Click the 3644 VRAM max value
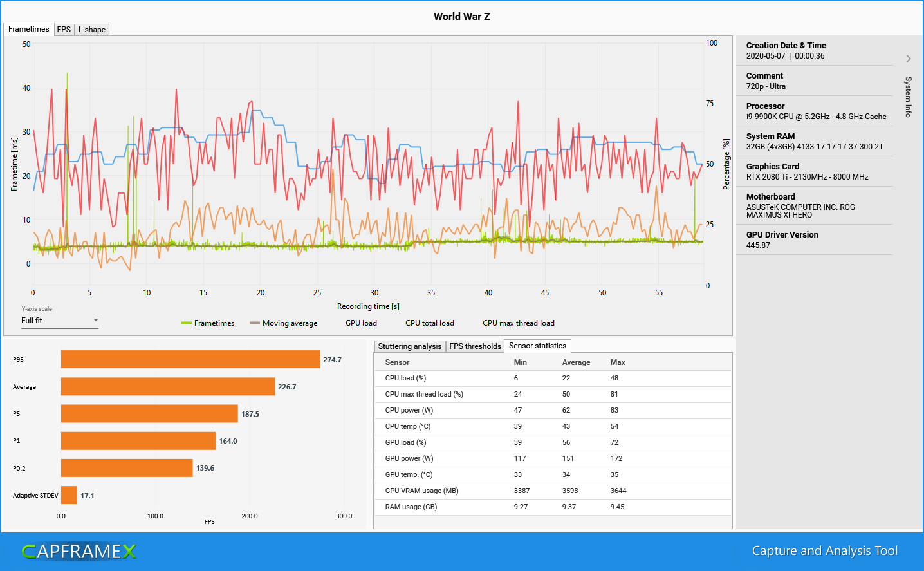The image size is (924, 571). pos(618,491)
